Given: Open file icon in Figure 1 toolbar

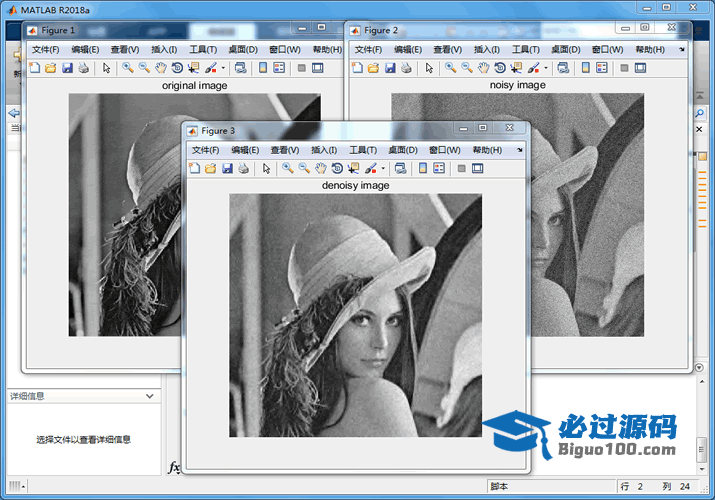Looking at the screenshot, I should point(51,68).
